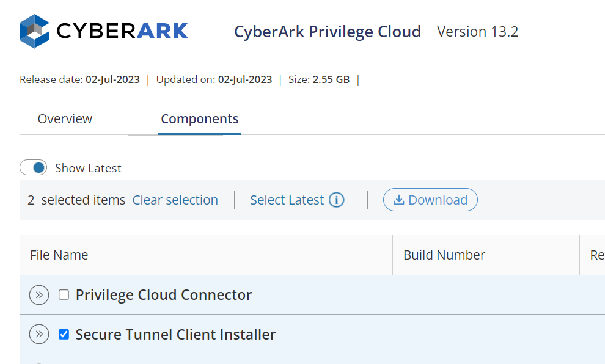This screenshot has width=605, height=364.
Task: Click the hexagonal CyberArk cube emblem
Action: click(34, 31)
